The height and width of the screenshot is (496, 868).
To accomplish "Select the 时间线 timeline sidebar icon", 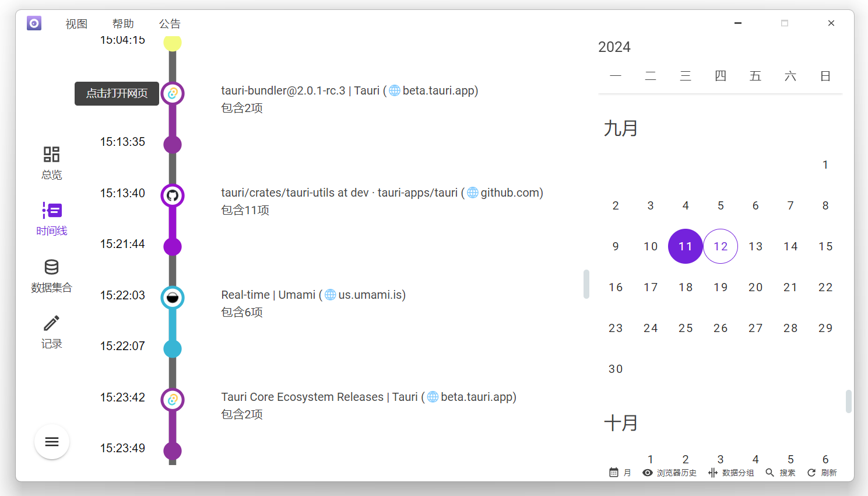I will click(51, 210).
